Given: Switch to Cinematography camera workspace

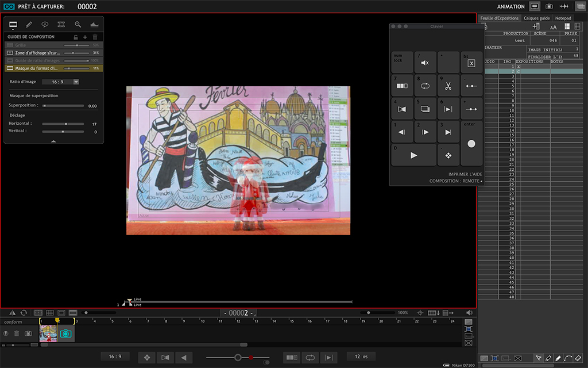Looking at the screenshot, I should click(549, 6).
